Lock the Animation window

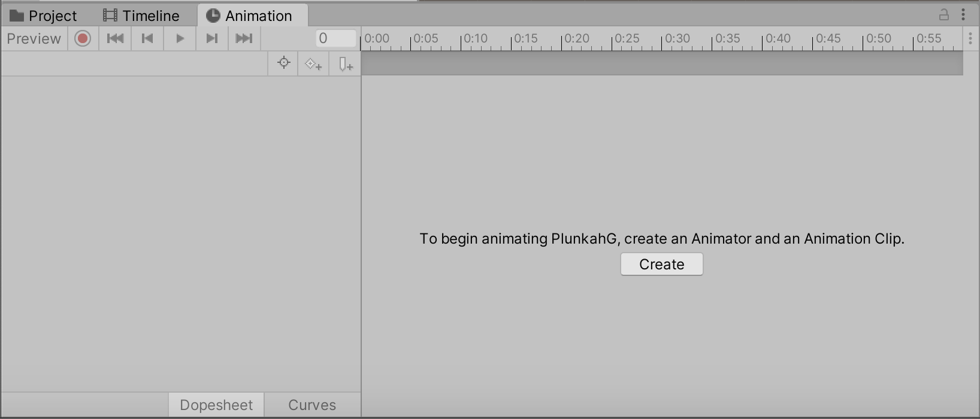tap(943, 15)
